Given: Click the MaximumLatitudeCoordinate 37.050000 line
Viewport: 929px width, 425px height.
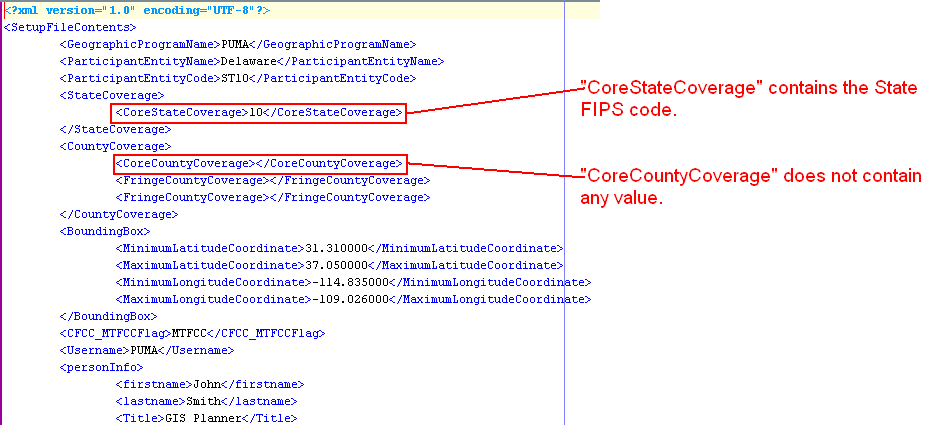Looking at the screenshot, I should [x=339, y=265].
